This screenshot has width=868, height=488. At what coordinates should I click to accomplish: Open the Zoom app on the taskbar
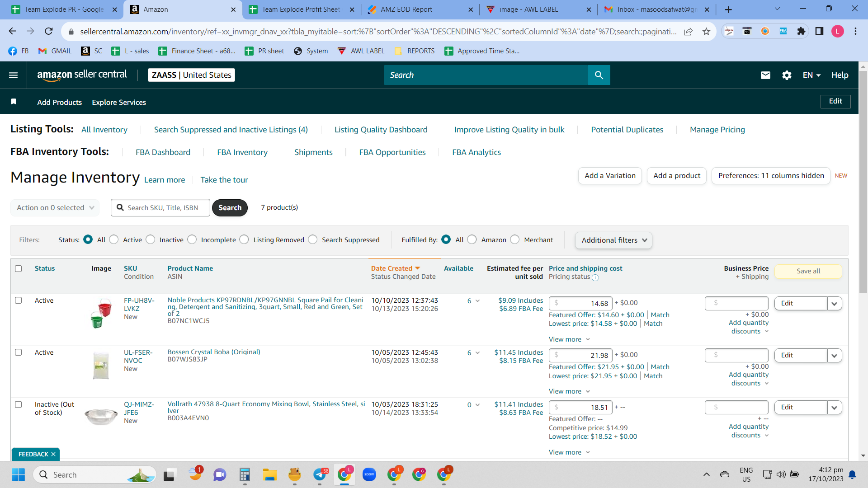pyautogui.click(x=369, y=475)
